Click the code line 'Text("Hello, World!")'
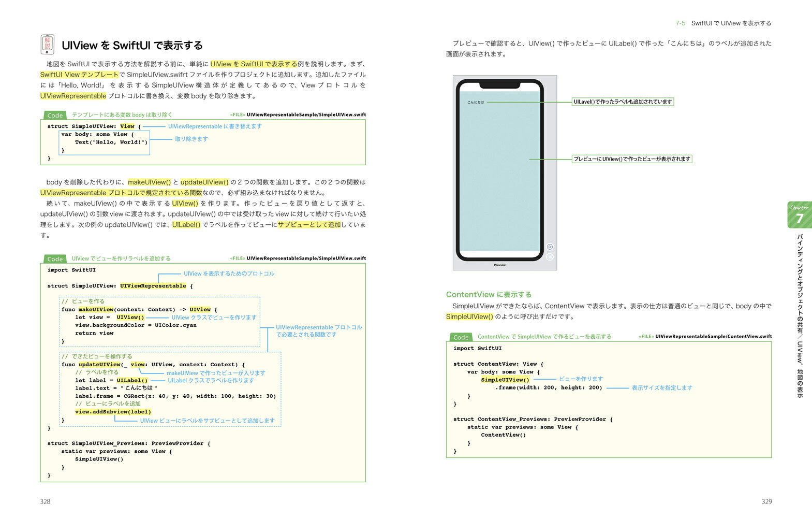Image resolution: width=812 pixels, height=518 pixels. pyautogui.click(x=111, y=142)
